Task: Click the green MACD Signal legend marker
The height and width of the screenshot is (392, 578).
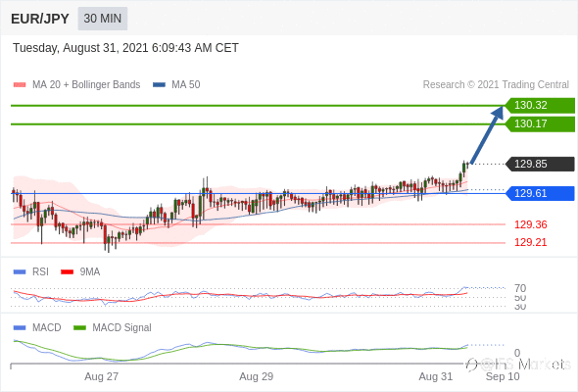Action: click(79, 328)
